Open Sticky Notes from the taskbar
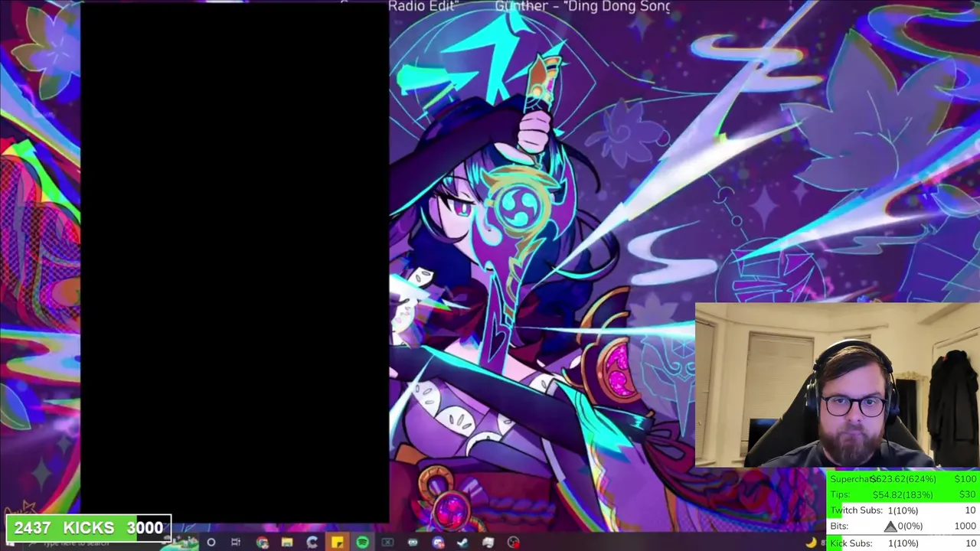 tap(338, 543)
